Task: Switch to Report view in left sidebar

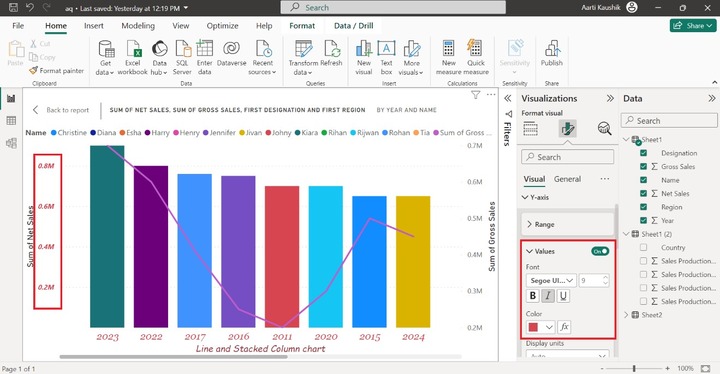Action: [11, 98]
